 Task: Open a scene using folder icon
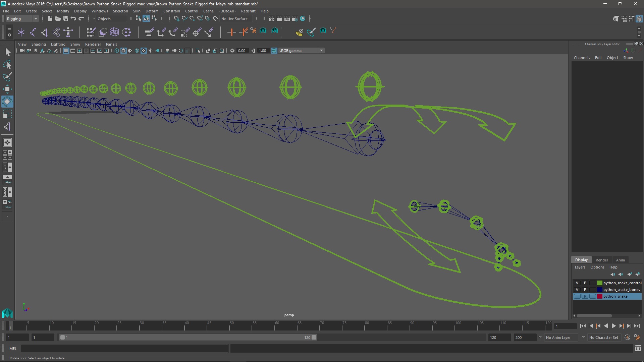click(58, 19)
